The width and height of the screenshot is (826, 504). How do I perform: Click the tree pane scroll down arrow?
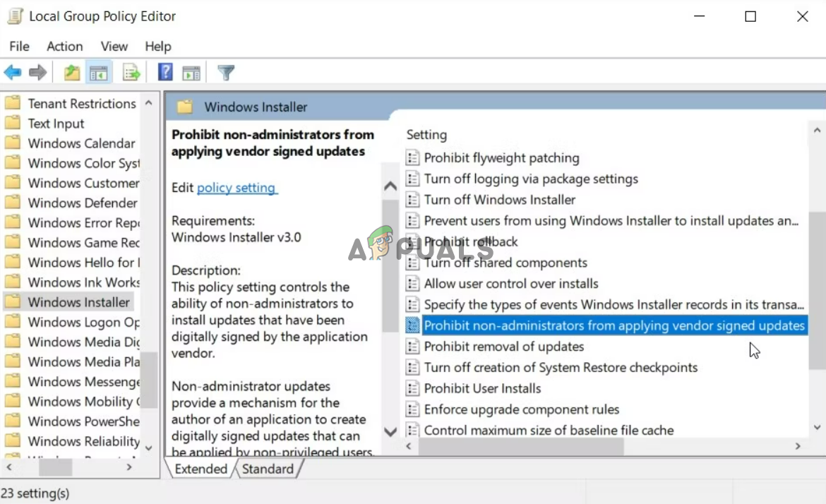[x=148, y=448]
